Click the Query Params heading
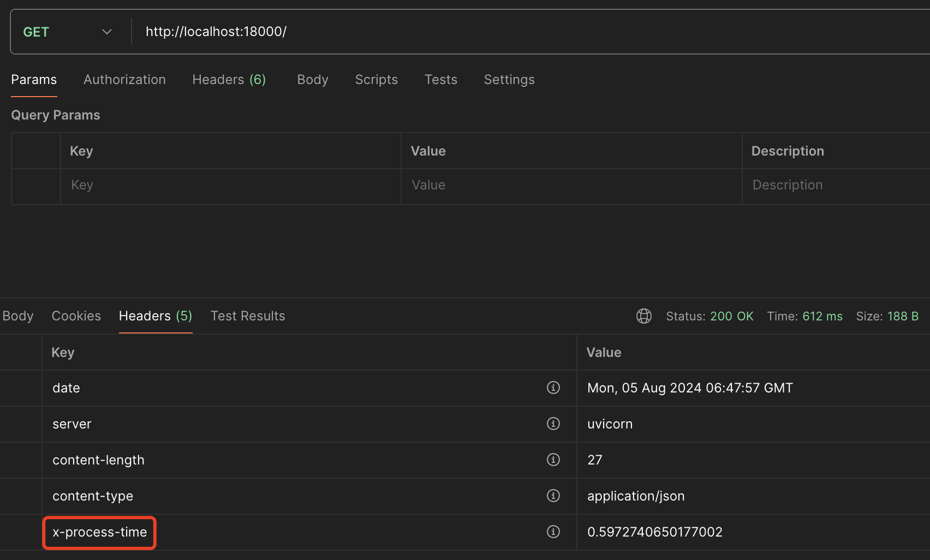This screenshot has width=930, height=560. tap(56, 115)
